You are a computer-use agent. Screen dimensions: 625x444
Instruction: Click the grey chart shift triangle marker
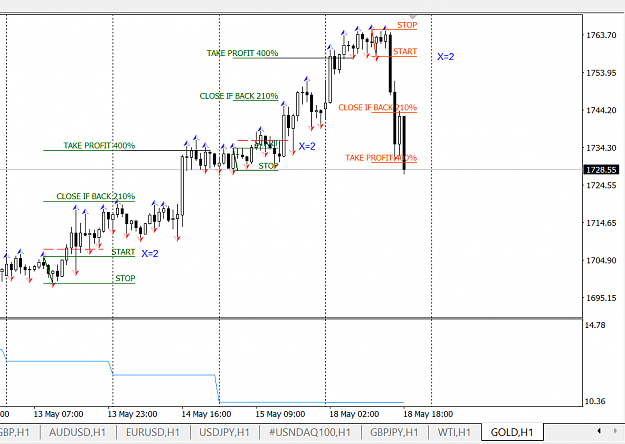pos(413,17)
